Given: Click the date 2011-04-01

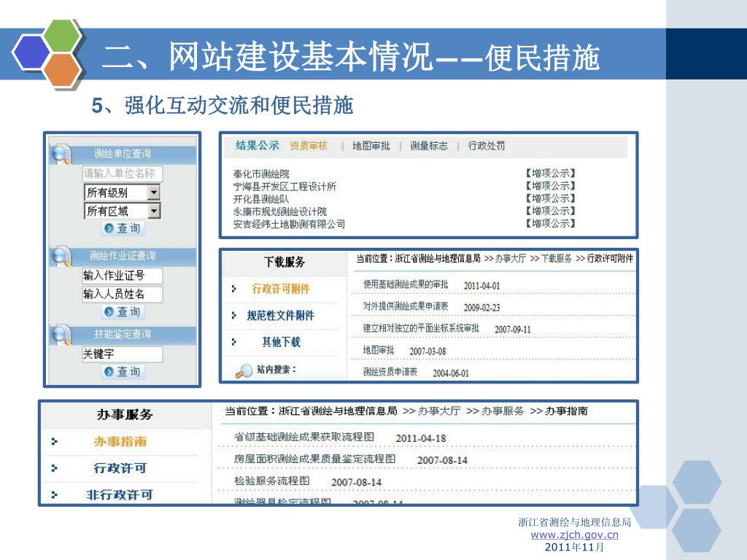Looking at the screenshot, I should 481,286.
